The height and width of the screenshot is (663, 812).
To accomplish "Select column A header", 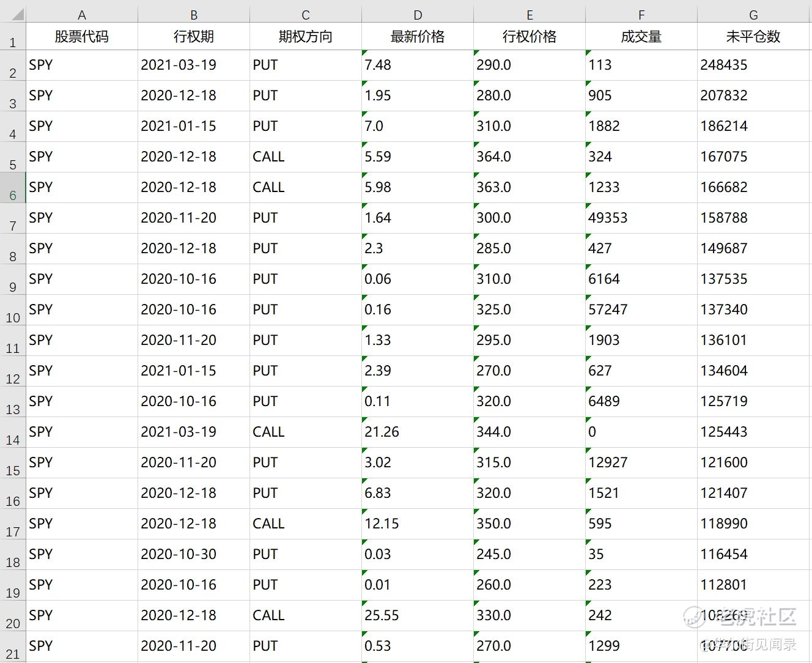I will [x=82, y=15].
